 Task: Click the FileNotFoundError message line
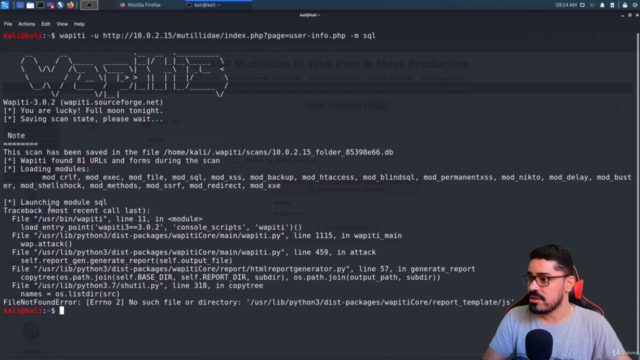pyautogui.click(x=258, y=302)
